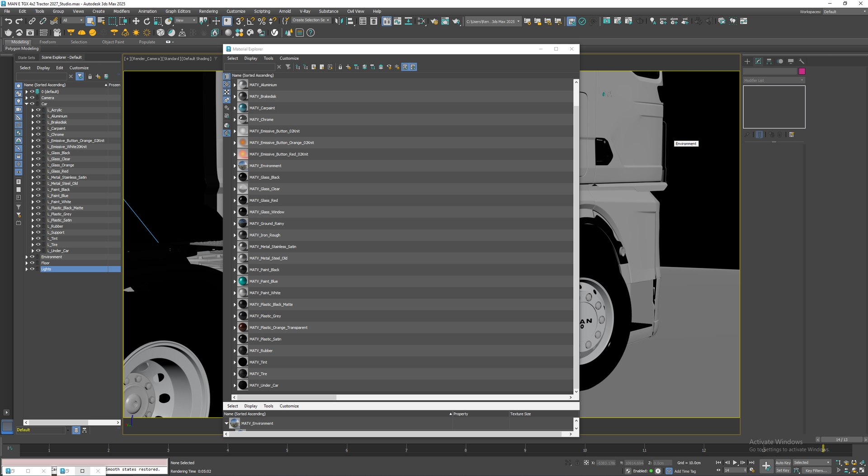The image size is (868, 476).
Task: Select the Select and Move tool
Action: [136, 21]
